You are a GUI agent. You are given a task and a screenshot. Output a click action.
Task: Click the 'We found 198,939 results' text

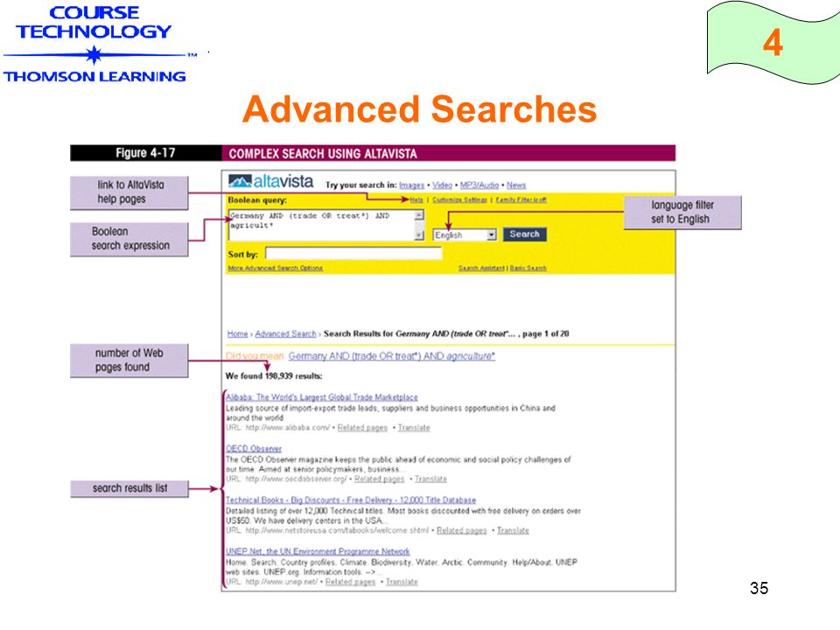coord(274,376)
